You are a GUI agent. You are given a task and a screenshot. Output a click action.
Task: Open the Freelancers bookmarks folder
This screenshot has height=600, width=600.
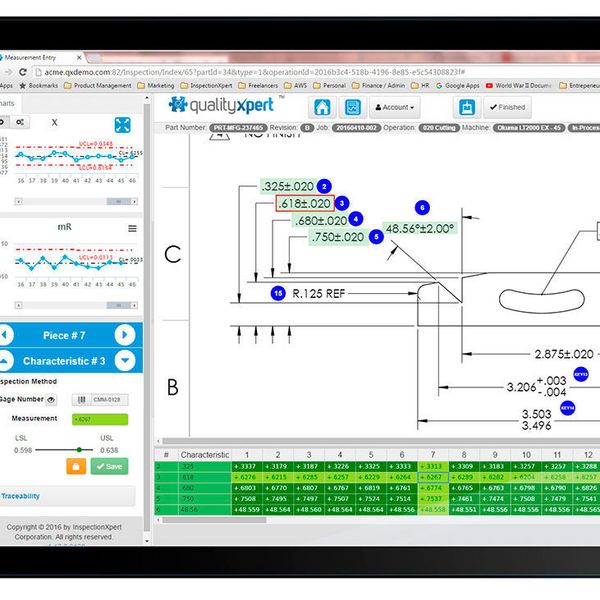[258, 85]
